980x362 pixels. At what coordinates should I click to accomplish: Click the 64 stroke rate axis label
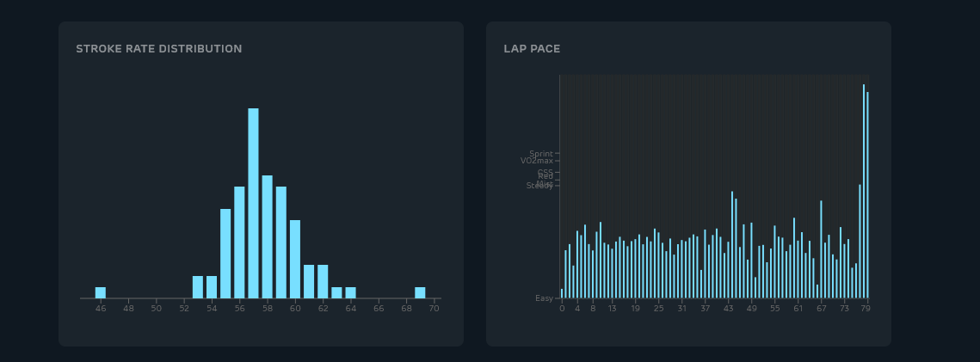click(x=351, y=309)
